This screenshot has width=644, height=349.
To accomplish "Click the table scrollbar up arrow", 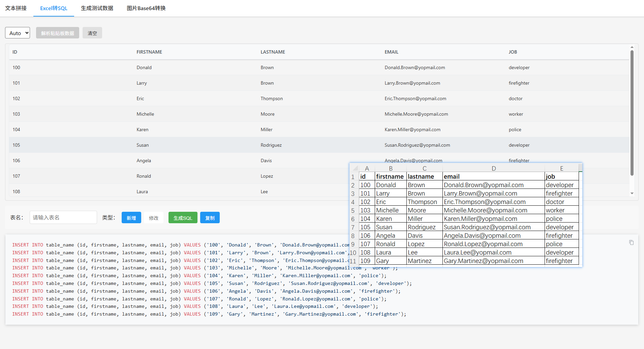I will pyautogui.click(x=632, y=47).
